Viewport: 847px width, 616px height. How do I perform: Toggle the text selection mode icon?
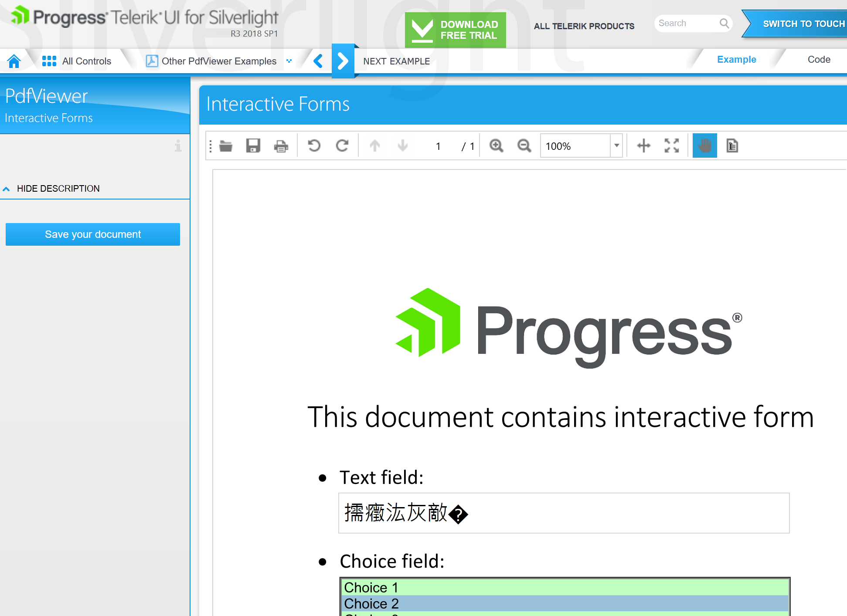732,146
